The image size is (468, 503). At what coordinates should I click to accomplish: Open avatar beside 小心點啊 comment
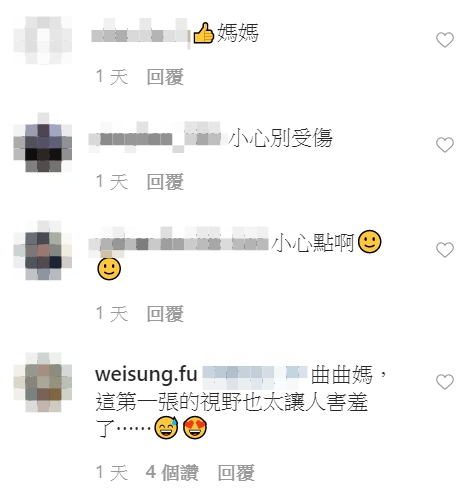tap(43, 250)
